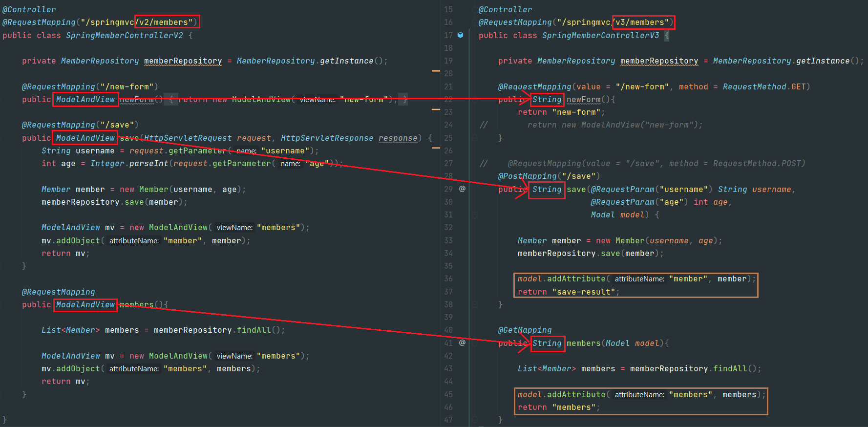Click the third orange warning stripe in the scrollbar
Screen dimensions: 868x427
coord(436,148)
